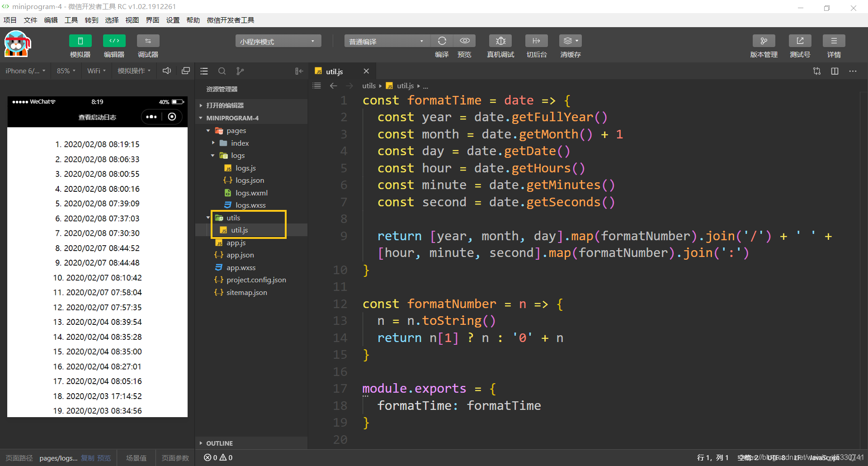Viewport: 868px width, 466px height.
Task: Click the split editor icon
Action: tap(835, 71)
